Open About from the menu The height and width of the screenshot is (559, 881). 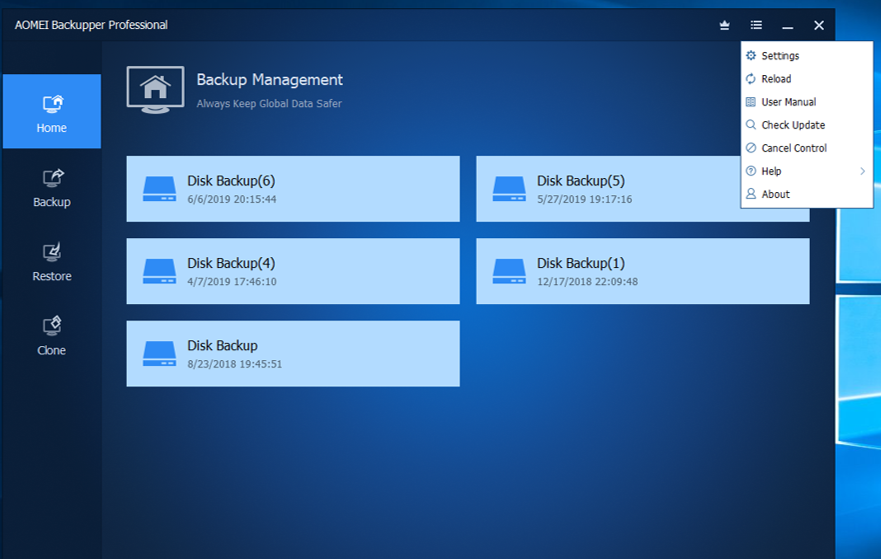pyautogui.click(x=775, y=194)
